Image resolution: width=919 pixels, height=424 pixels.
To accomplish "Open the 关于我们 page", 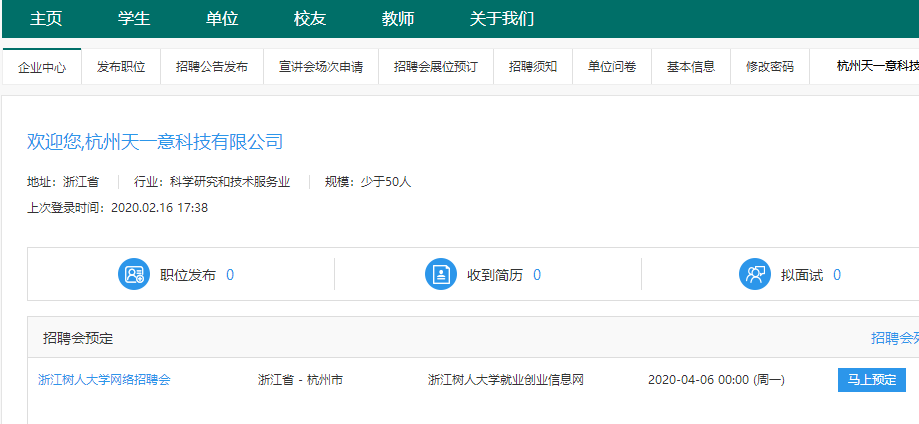I will [x=502, y=19].
